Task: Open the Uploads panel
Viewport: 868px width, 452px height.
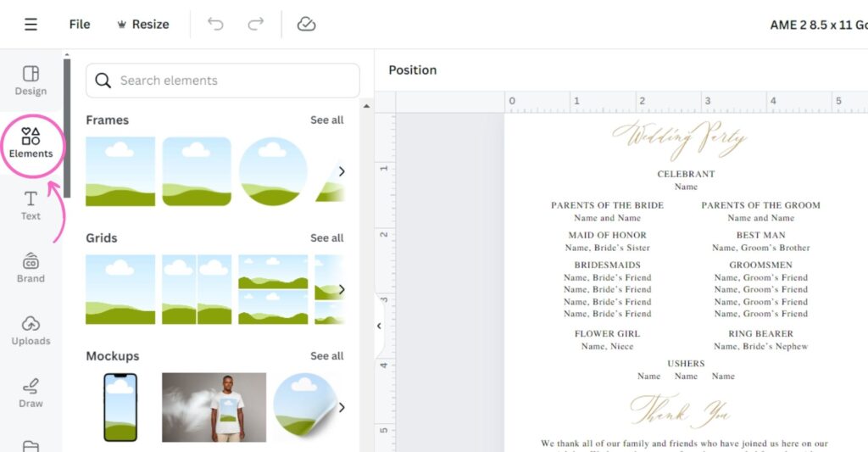Action: (x=31, y=330)
